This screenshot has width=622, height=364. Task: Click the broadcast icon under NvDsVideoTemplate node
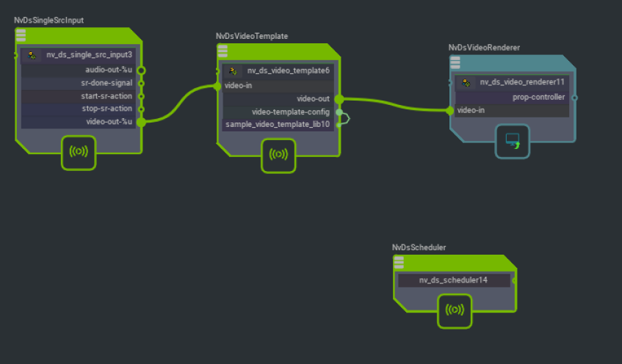click(279, 155)
